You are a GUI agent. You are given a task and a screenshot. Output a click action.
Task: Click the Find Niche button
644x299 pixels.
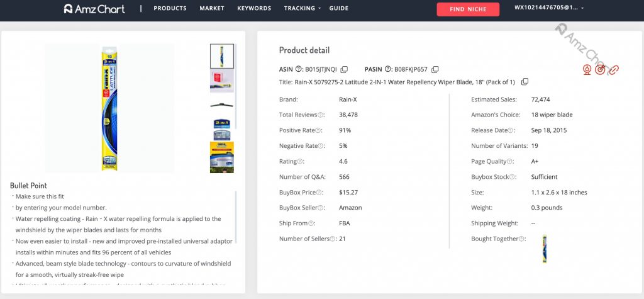pos(468,9)
